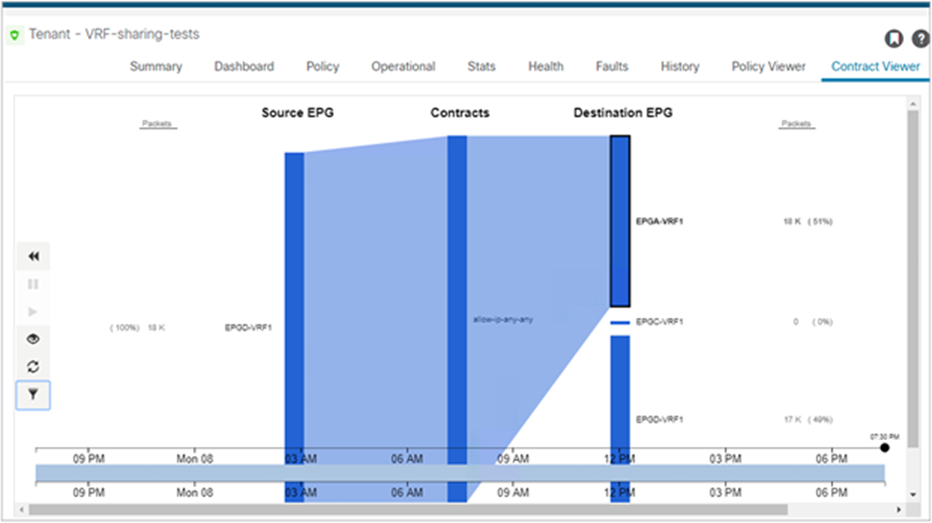View the Health tab

pos(546,67)
